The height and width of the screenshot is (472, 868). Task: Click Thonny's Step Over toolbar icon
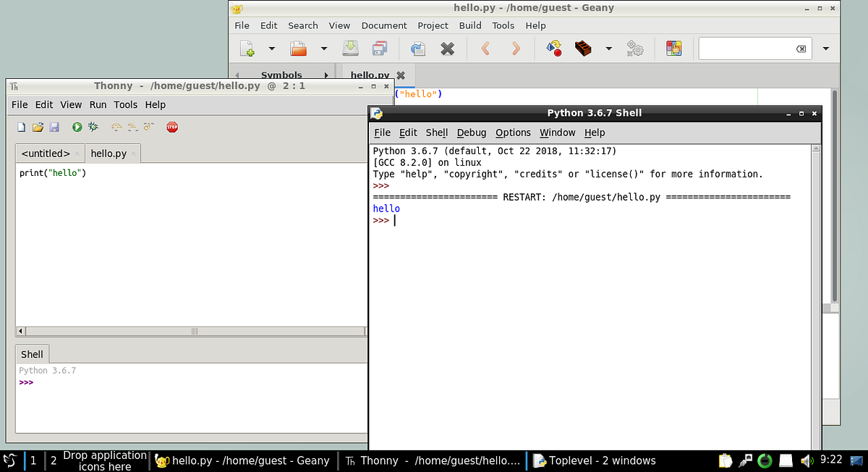(116, 127)
